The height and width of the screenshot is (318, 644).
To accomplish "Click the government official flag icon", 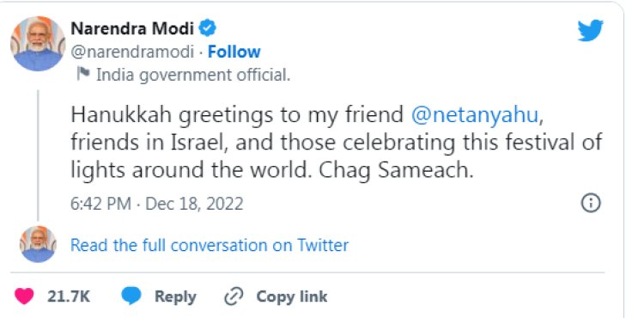I will click(83, 74).
